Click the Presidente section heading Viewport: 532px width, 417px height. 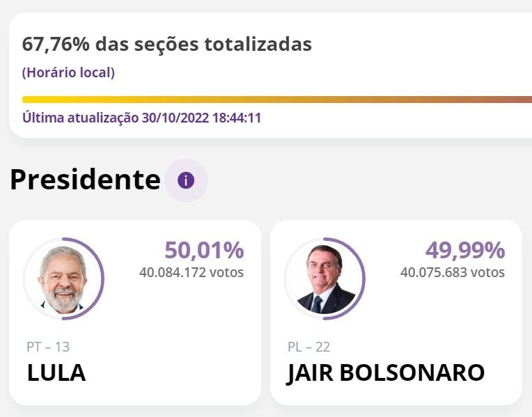pos(85,180)
